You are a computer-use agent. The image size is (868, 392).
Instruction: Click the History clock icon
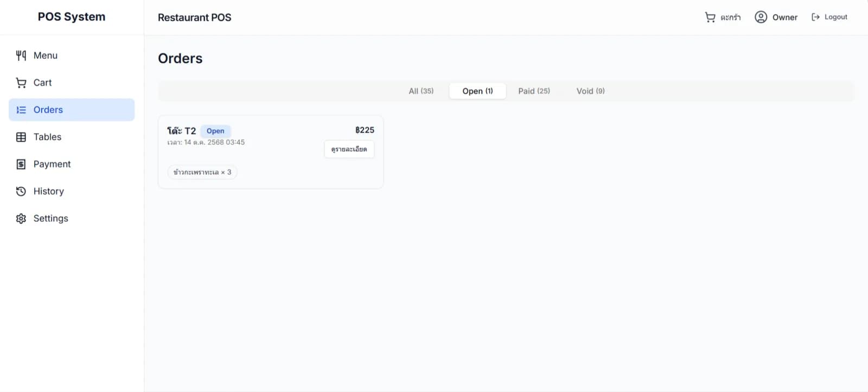21,191
